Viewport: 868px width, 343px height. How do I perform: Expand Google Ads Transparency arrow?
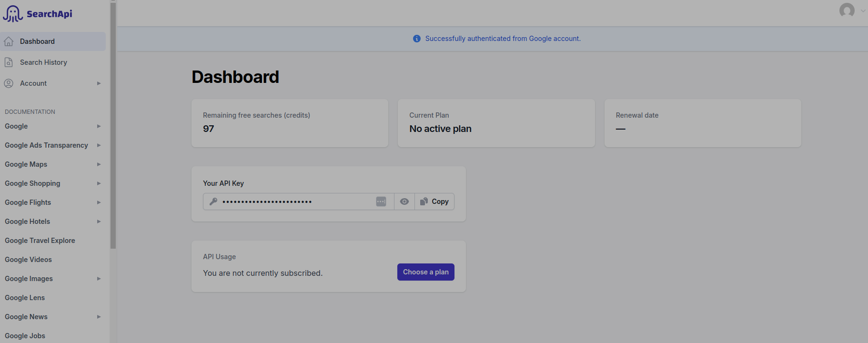[x=99, y=145]
